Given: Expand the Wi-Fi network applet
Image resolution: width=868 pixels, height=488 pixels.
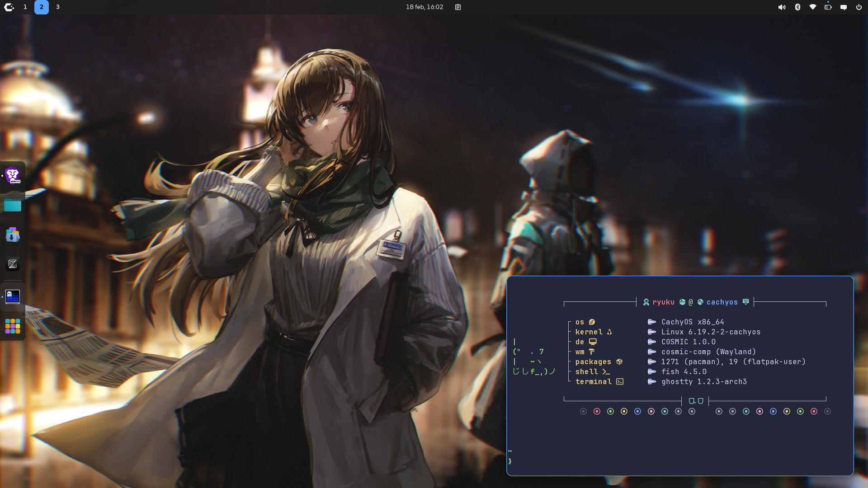Looking at the screenshot, I should (x=813, y=7).
